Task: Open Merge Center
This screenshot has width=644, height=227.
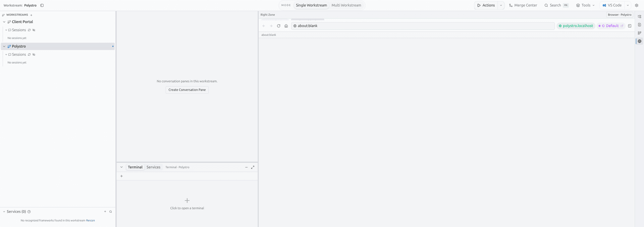Action: [523, 5]
